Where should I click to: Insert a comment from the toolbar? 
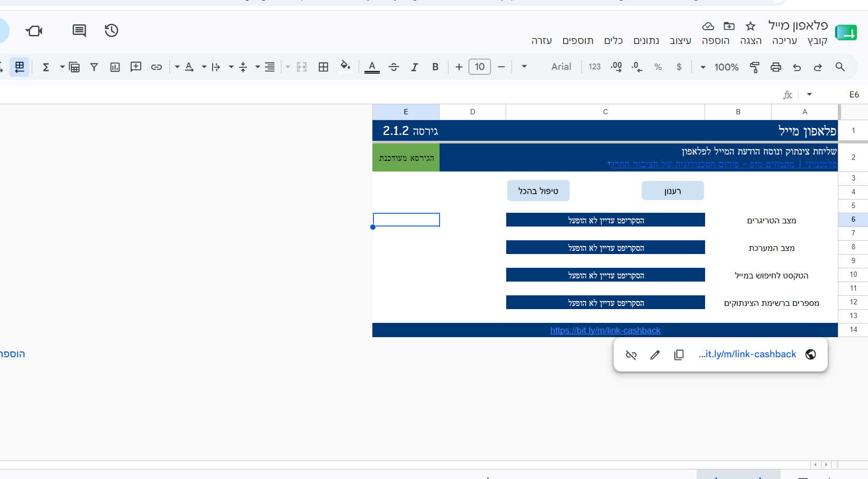136,67
